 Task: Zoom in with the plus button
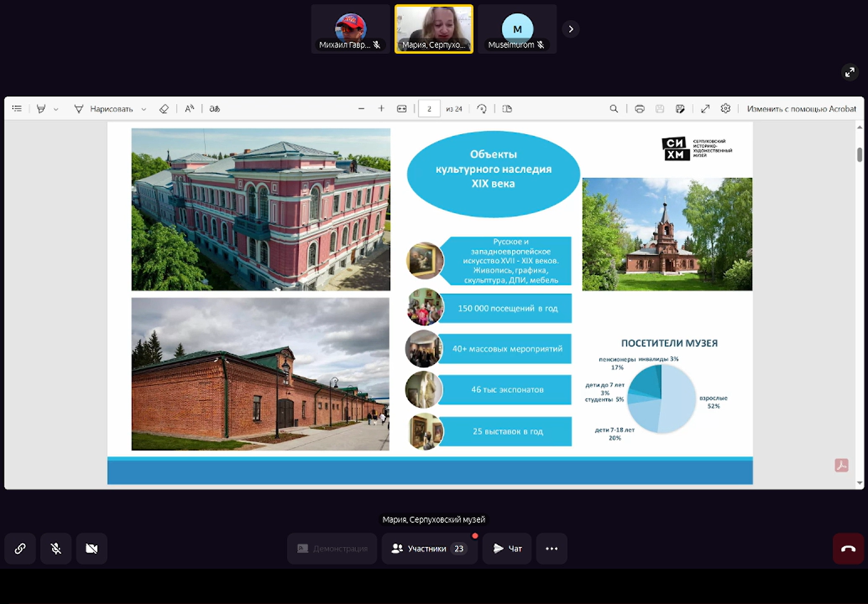[381, 108]
